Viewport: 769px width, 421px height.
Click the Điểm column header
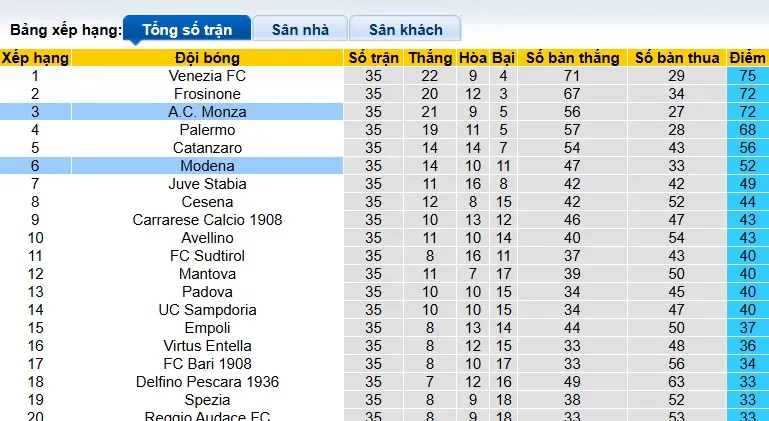[x=747, y=58]
